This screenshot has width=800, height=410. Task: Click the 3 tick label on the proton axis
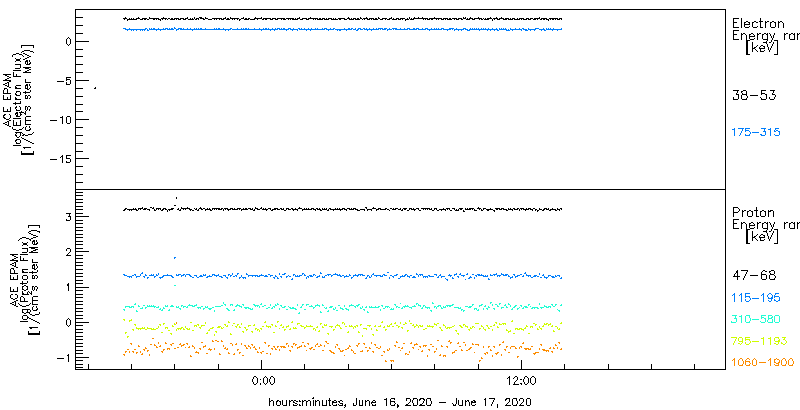pyautogui.click(x=67, y=216)
